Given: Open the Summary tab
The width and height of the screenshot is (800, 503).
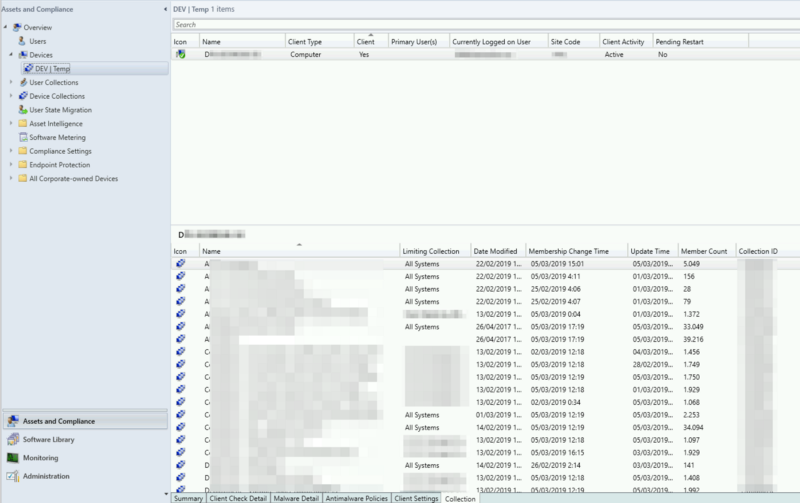Looking at the screenshot, I should 188,498.
